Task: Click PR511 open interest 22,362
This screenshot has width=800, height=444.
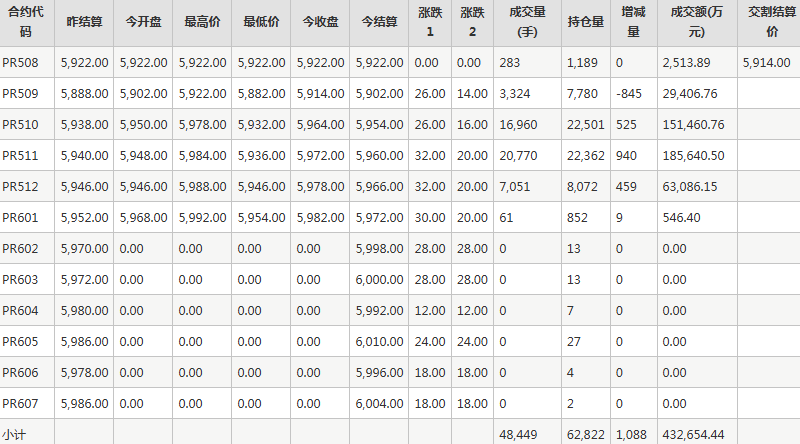Action: (586, 156)
